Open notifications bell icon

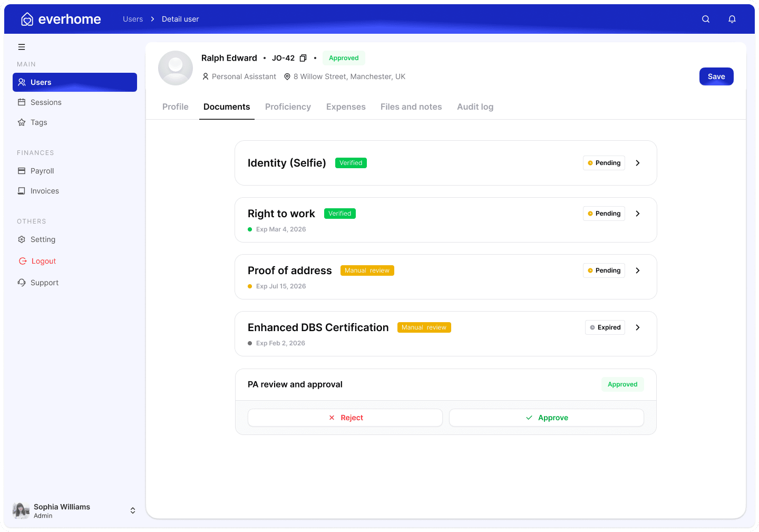click(x=732, y=19)
